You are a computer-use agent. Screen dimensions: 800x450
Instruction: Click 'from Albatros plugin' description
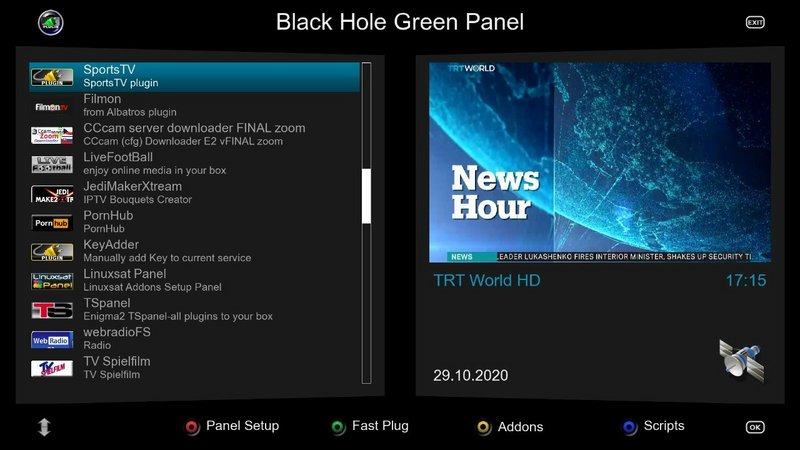point(130,112)
